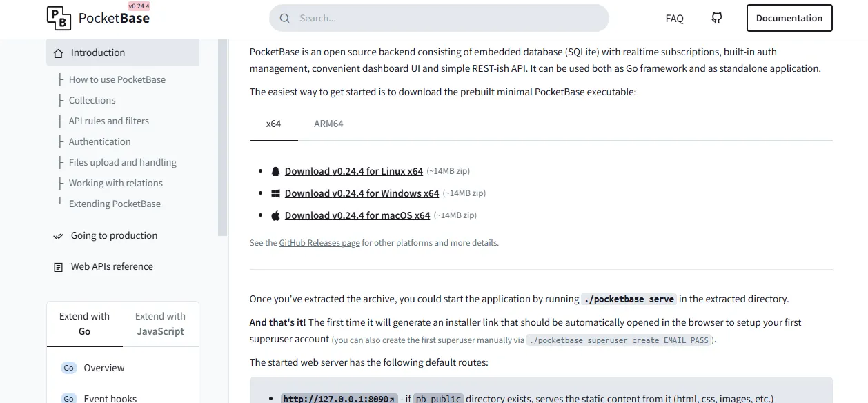Switch to the ARM64 tab
Image resolution: width=868 pixels, height=403 pixels.
(328, 124)
